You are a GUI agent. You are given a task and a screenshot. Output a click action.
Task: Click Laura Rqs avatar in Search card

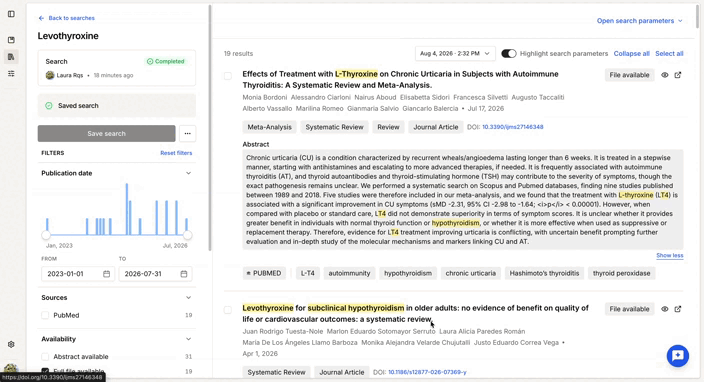(50, 75)
